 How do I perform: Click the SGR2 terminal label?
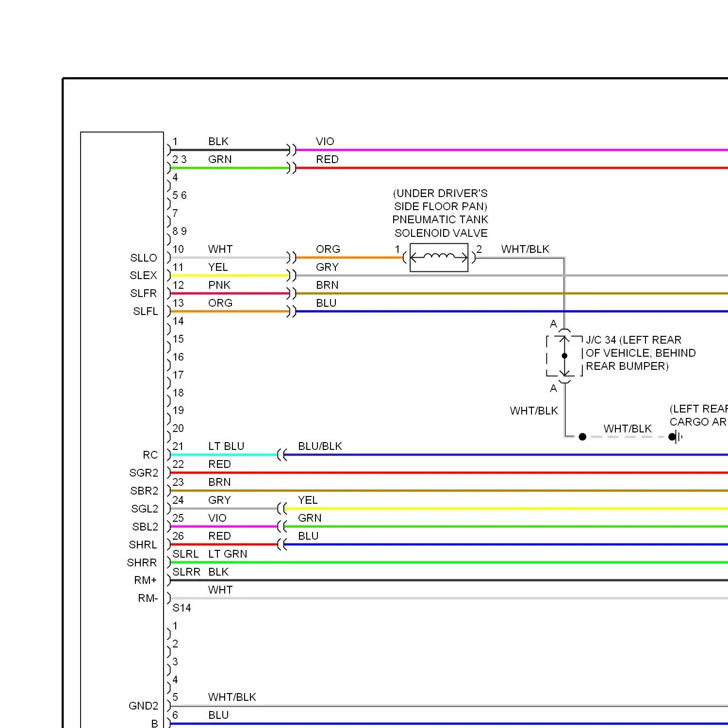click(x=144, y=473)
